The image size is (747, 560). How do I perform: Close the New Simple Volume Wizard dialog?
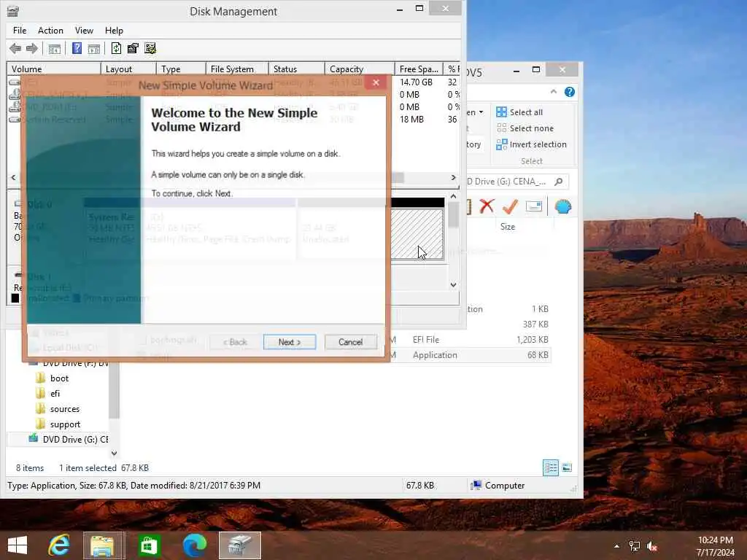[x=376, y=83]
